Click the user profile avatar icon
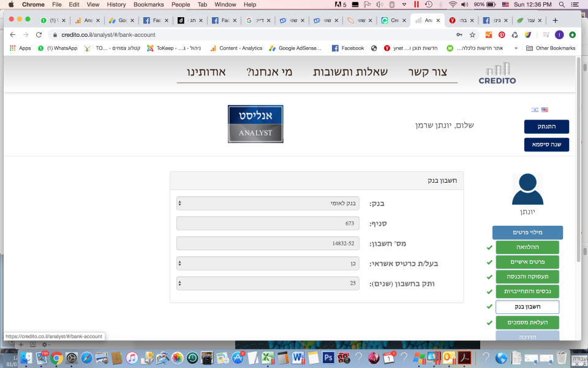 coord(527,190)
